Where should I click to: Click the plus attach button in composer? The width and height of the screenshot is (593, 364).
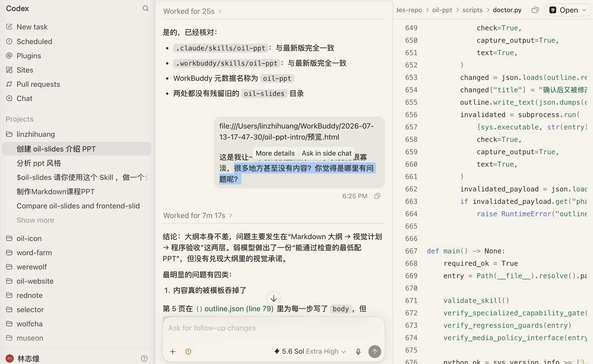[173, 351]
